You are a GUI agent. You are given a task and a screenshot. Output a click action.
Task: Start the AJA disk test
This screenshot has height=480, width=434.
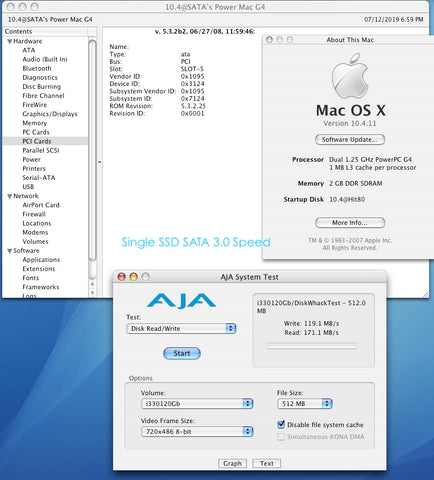coord(182,353)
